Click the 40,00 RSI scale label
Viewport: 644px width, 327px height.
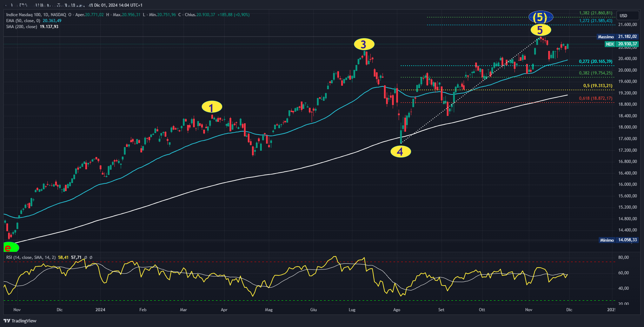click(624, 288)
